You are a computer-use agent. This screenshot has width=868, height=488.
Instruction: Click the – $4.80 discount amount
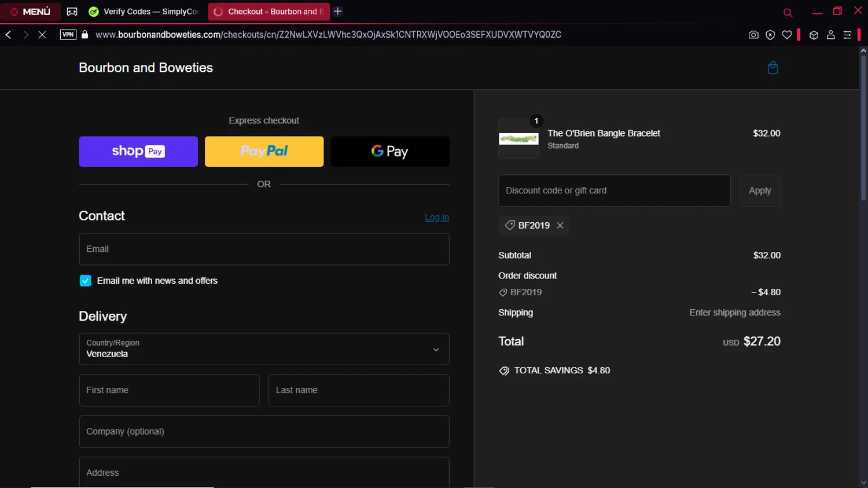pyautogui.click(x=766, y=292)
